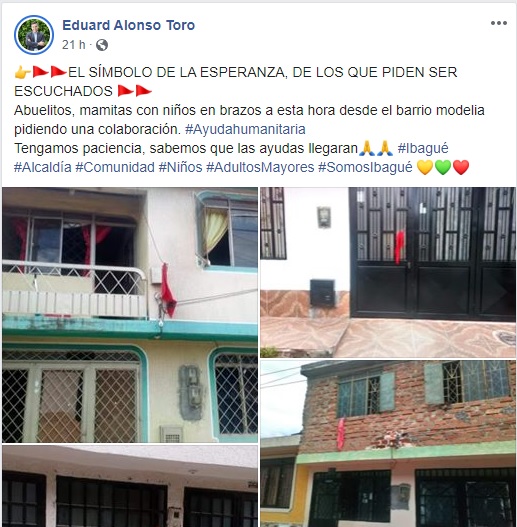Follow the #AdultosMayores hashtag
Image resolution: width=517 pixels, height=527 pixels.
tap(260, 167)
